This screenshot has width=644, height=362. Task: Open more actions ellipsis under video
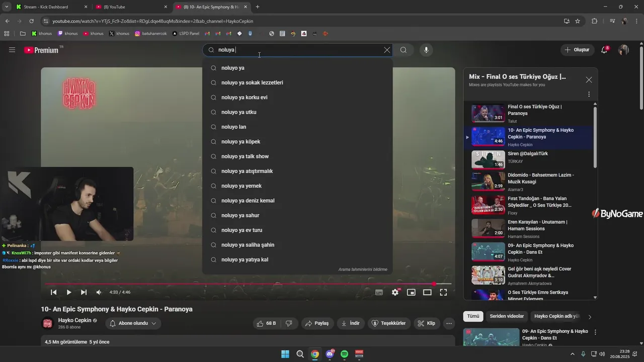click(x=449, y=323)
